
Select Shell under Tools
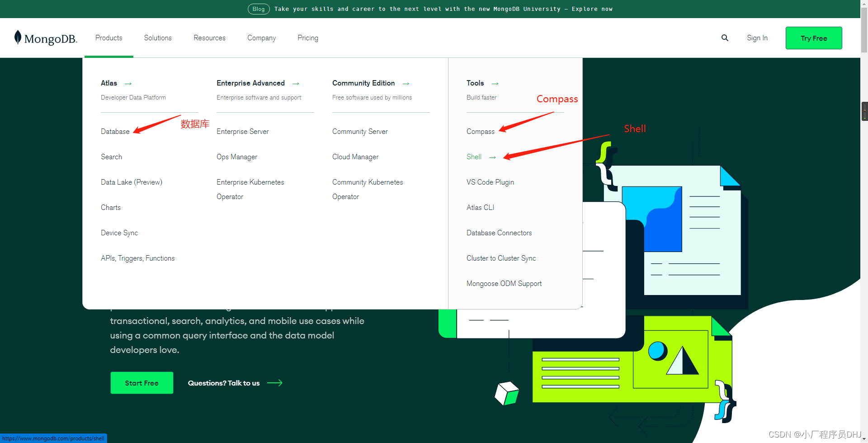pyautogui.click(x=474, y=157)
